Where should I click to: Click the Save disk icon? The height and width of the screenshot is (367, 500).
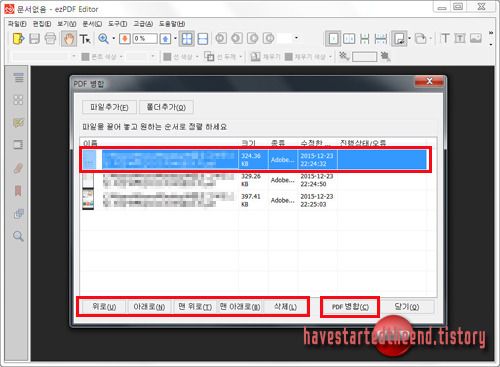pyautogui.click(x=34, y=39)
